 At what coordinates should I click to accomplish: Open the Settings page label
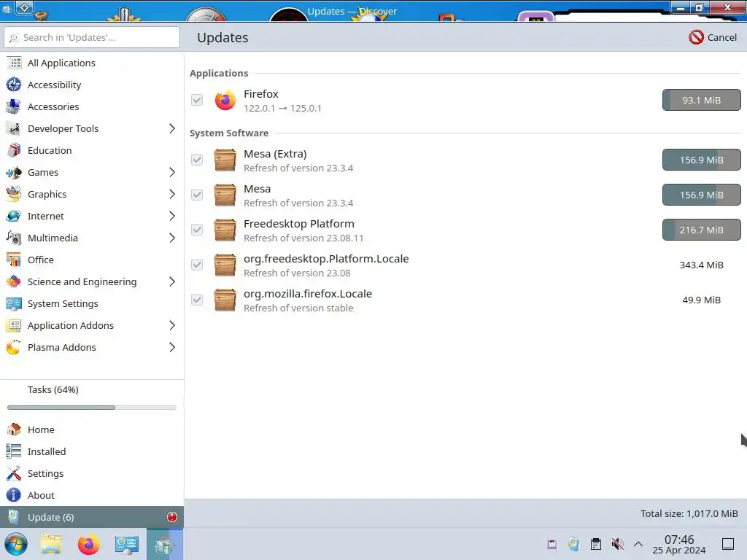[x=45, y=473]
